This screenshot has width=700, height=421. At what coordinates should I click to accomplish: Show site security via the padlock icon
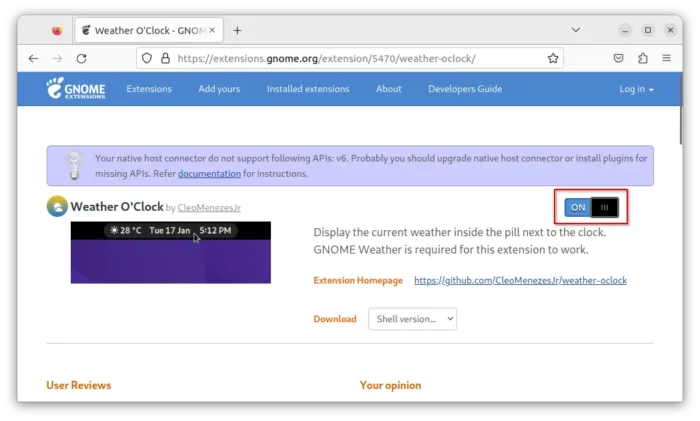point(165,58)
